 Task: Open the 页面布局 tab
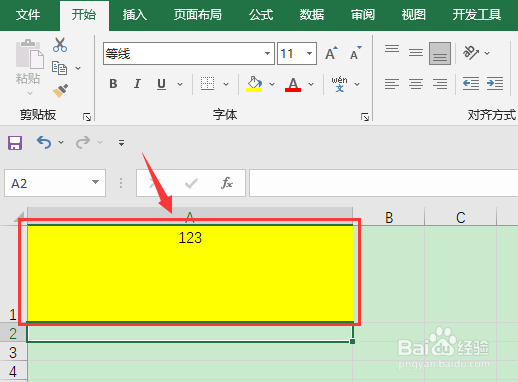click(198, 15)
